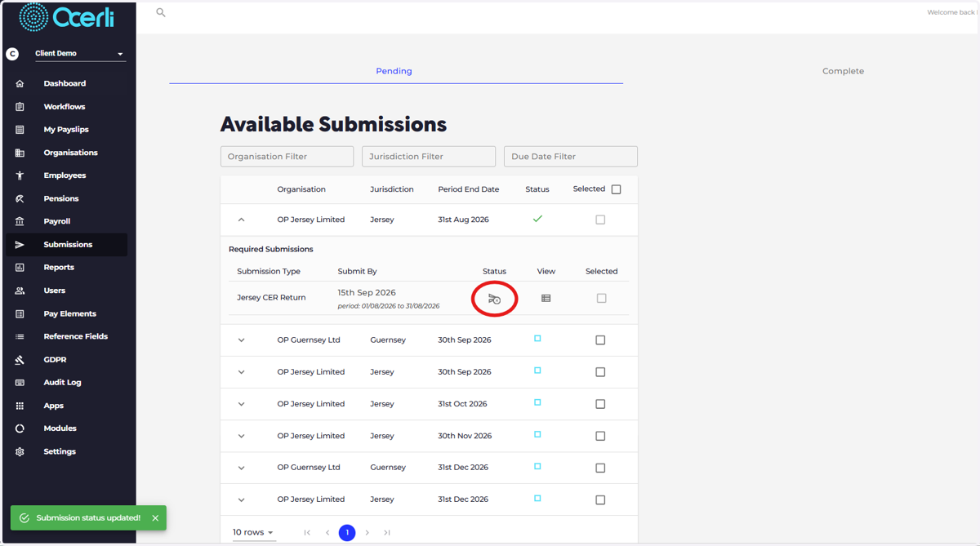Expand the 30th Nov 2026 row
Screen dimensions: 980x546
click(x=241, y=436)
